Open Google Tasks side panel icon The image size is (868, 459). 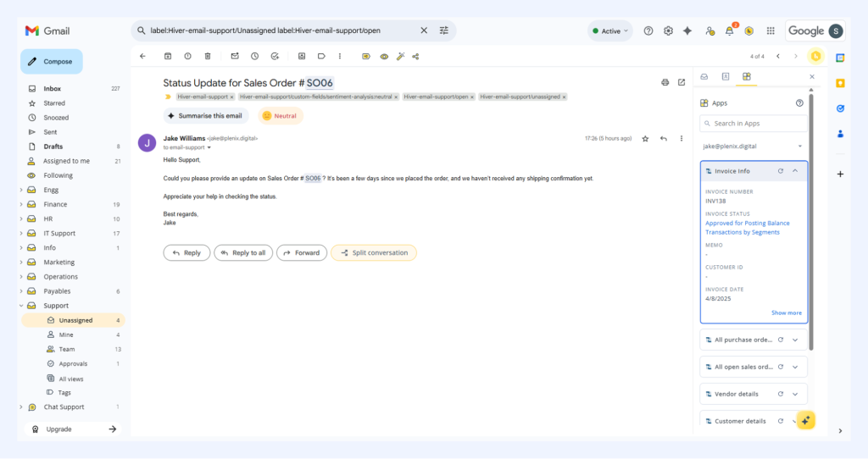(840, 108)
